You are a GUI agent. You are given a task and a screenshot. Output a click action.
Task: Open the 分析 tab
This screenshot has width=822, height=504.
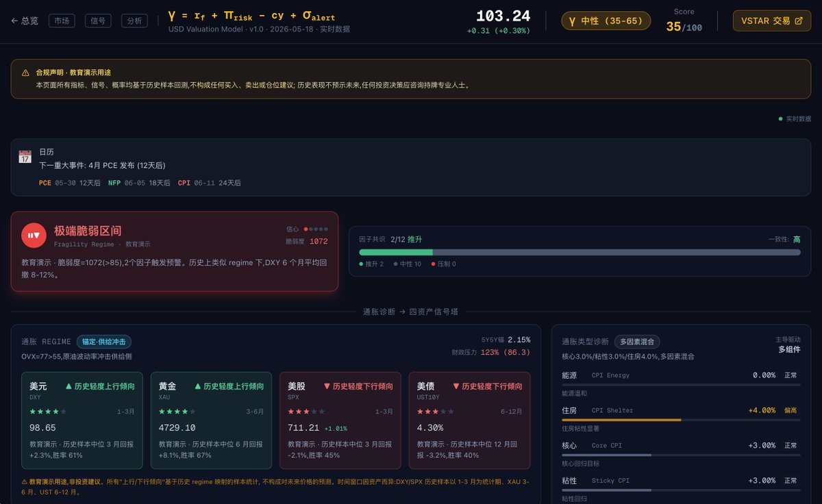(x=134, y=21)
